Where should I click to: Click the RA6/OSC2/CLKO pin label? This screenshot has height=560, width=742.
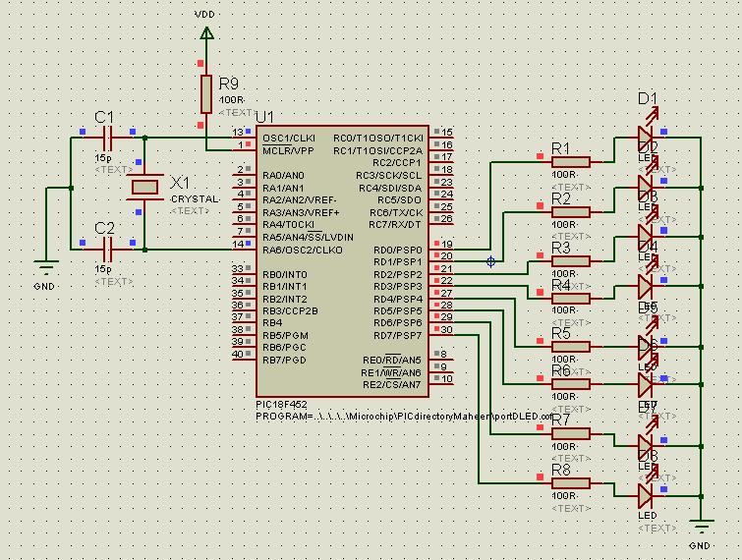(x=303, y=250)
